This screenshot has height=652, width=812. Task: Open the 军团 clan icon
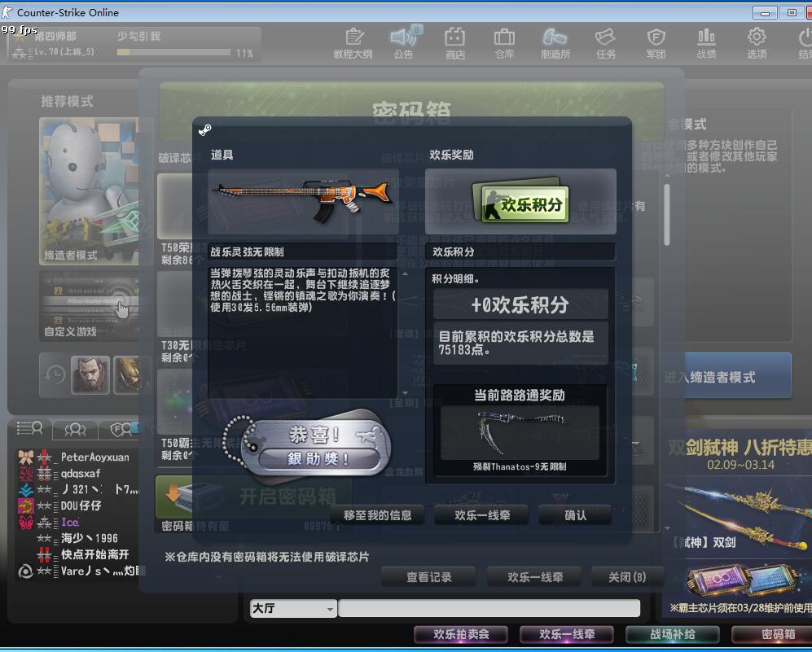point(656,43)
